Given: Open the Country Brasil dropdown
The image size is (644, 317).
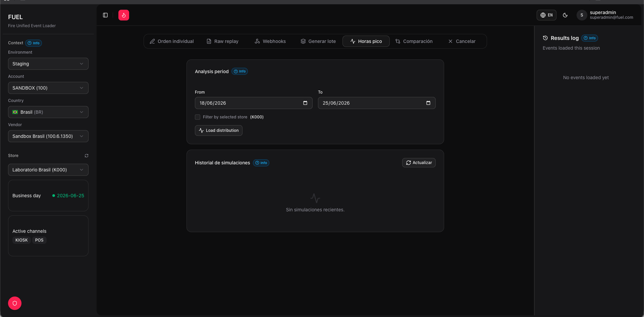Looking at the screenshot, I should click(x=48, y=112).
